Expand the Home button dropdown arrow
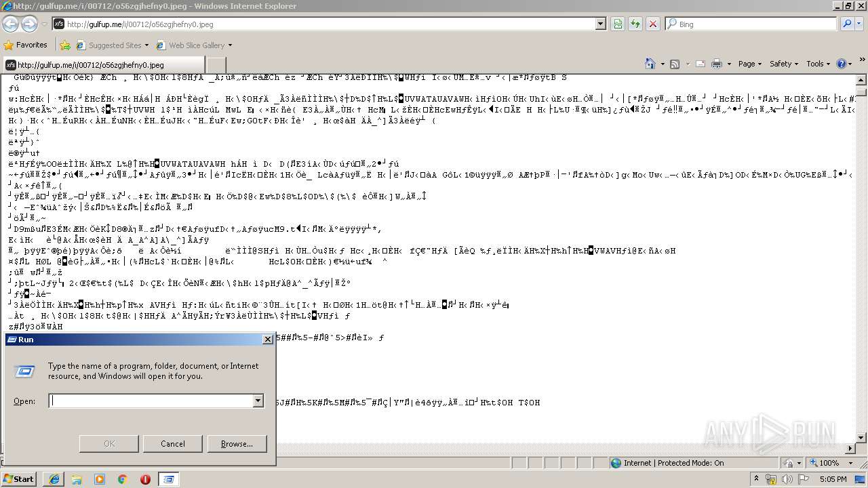868x488 pixels. tap(662, 64)
